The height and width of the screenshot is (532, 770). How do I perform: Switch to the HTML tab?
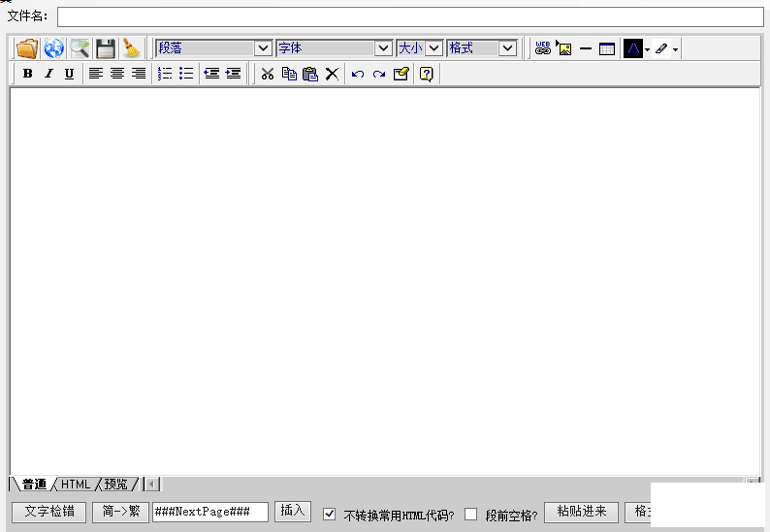pyautogui.click(x=76, y=485)
